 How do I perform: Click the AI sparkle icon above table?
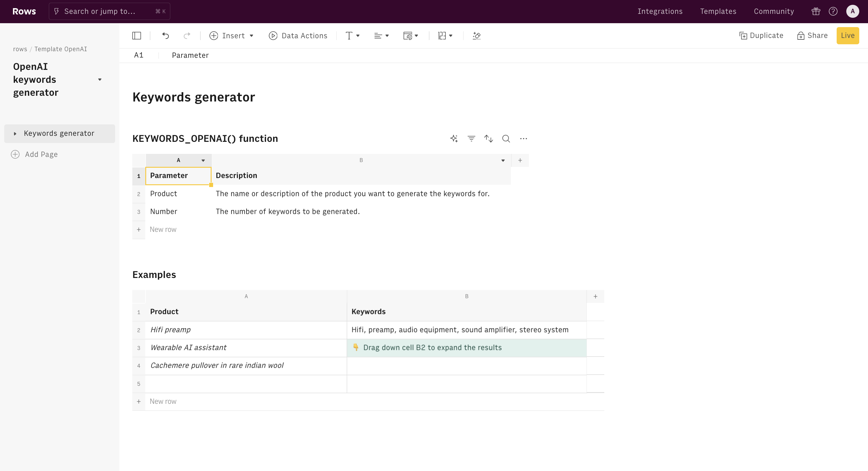coord(454,138)
